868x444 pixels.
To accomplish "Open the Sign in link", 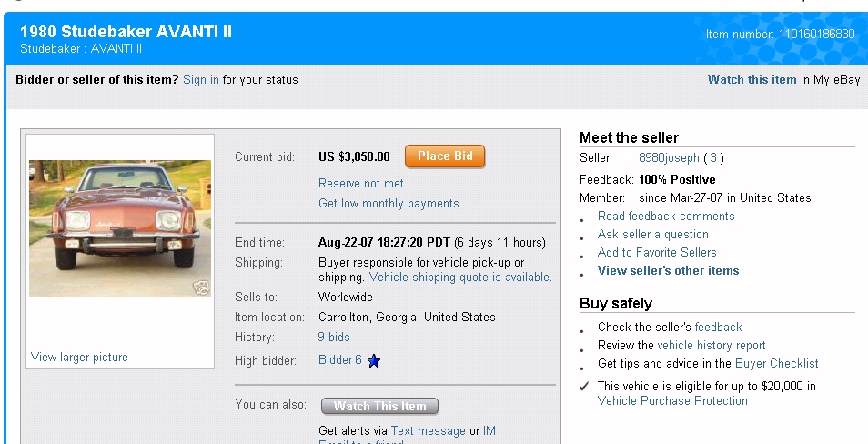I will point(200,79).
